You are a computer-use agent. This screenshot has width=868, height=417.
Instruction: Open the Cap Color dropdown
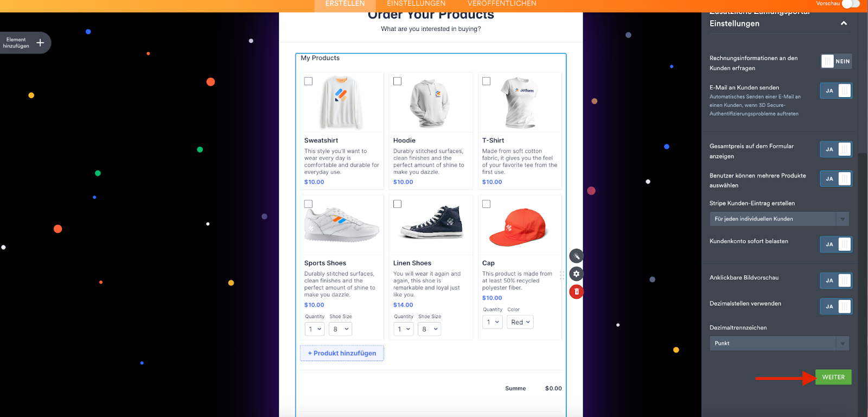click(x=520, y=322)
